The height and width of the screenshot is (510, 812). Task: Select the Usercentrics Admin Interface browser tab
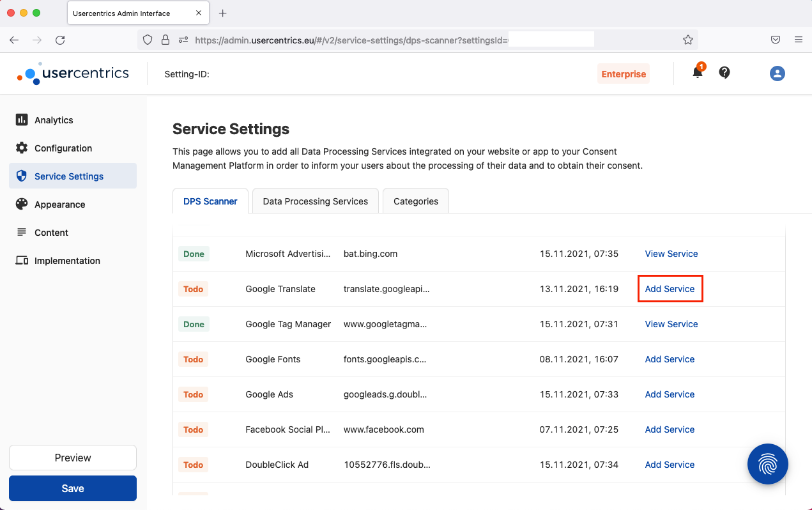coord(139,13)
